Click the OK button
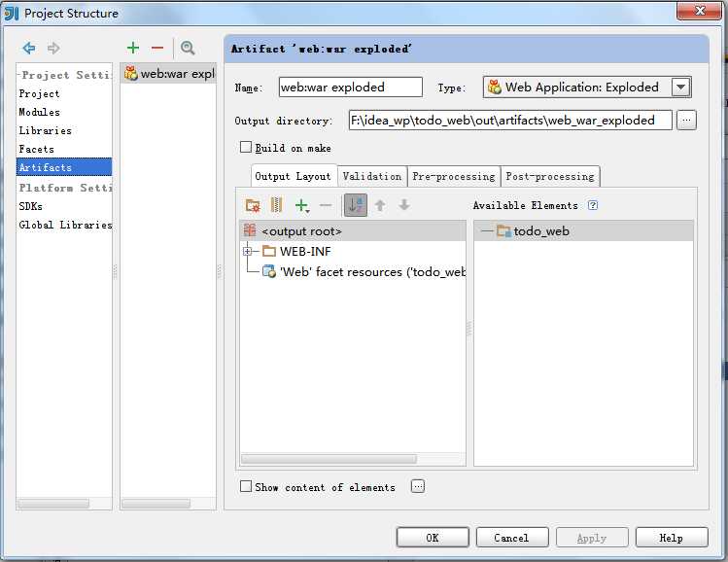The height and width of the screenshot is (562, 728). click(x=433, y=538)
